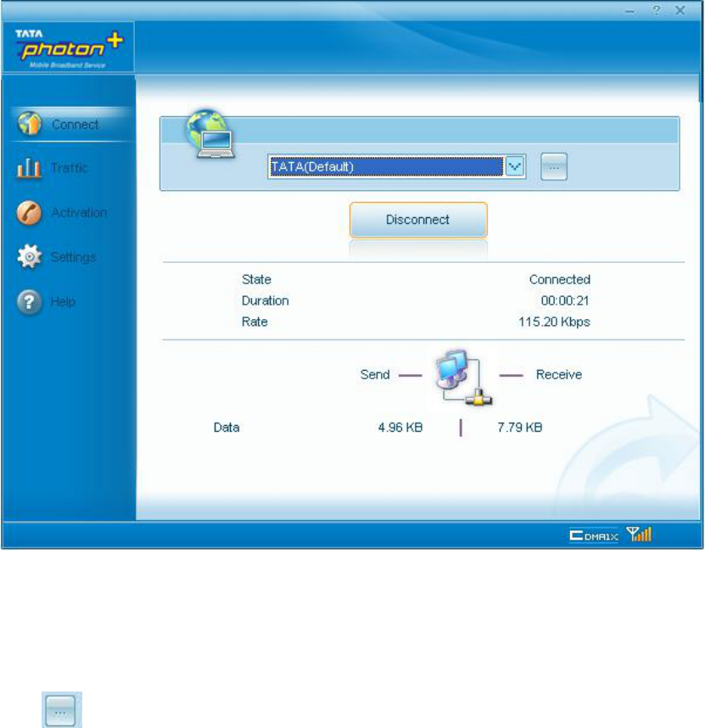Click the standalone ellipsis button below the window
705x728 pixels.
tap(62, 710)
